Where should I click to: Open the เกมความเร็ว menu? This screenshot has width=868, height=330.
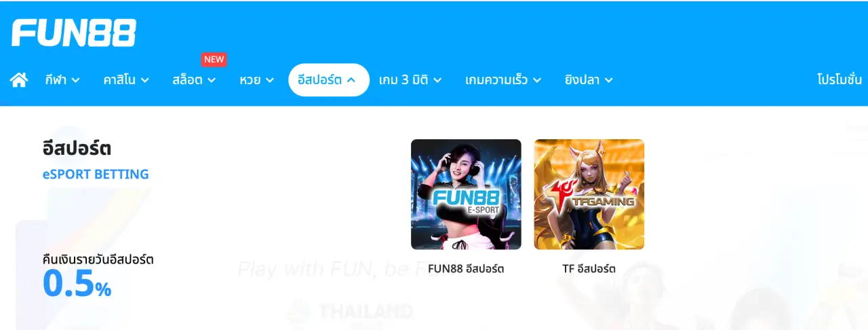[x=503, y=80]
